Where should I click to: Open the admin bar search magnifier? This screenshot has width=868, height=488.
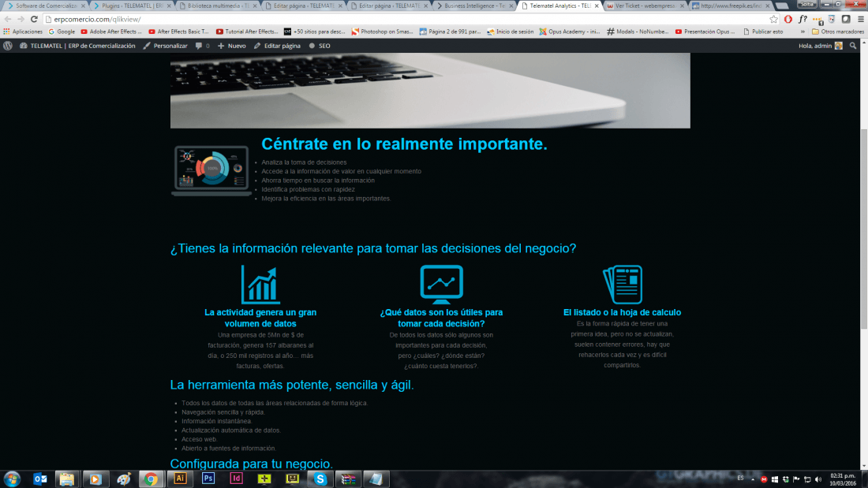(x=853, y=46)
